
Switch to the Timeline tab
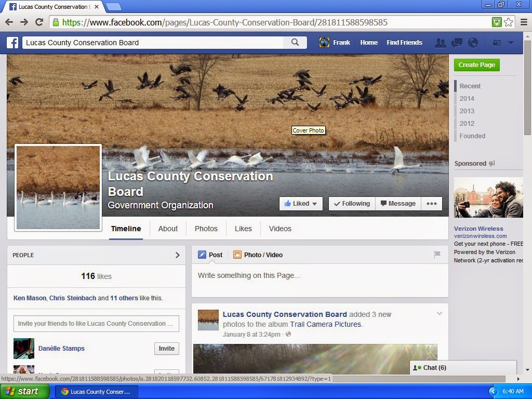click(126, 229)
